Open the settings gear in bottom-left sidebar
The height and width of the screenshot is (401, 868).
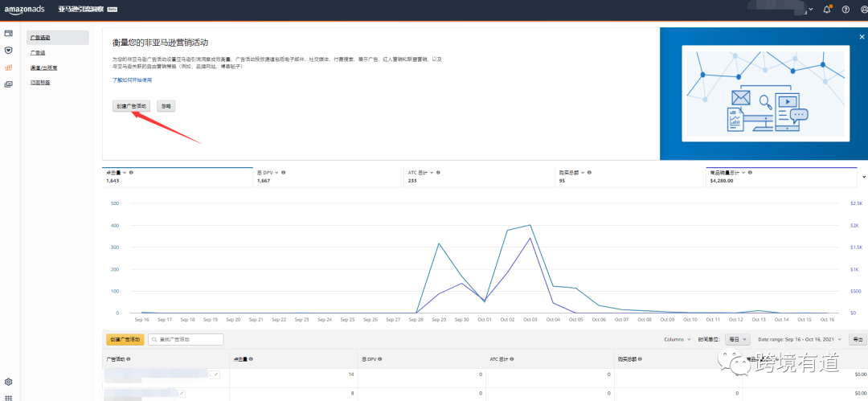coord(8,382)
